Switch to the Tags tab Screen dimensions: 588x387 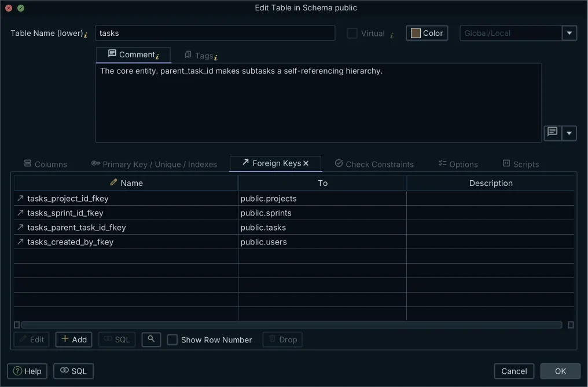click(x=201, y=56)
